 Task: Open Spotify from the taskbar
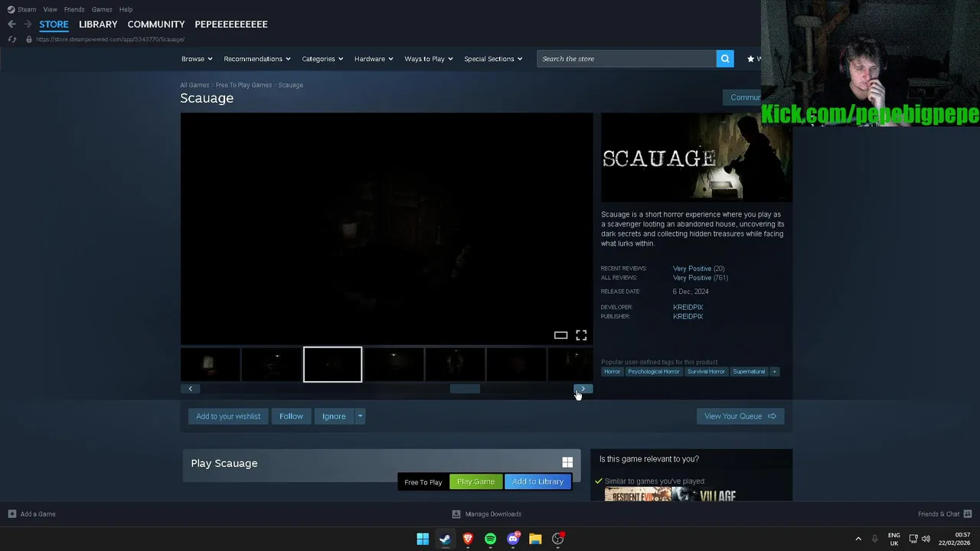(x=490, y=539)
